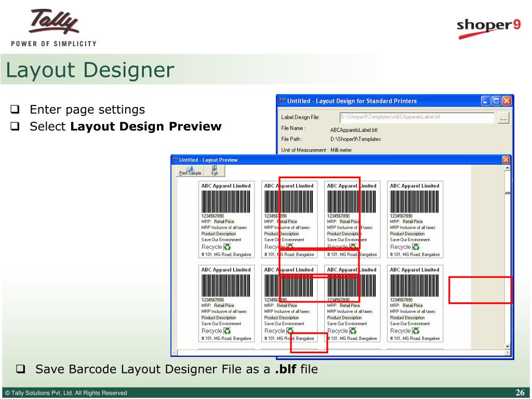Image resolution: width=532 pixels, height=399 pixels.
Task: Select first label in top row
Action: (x=227, y=220)
